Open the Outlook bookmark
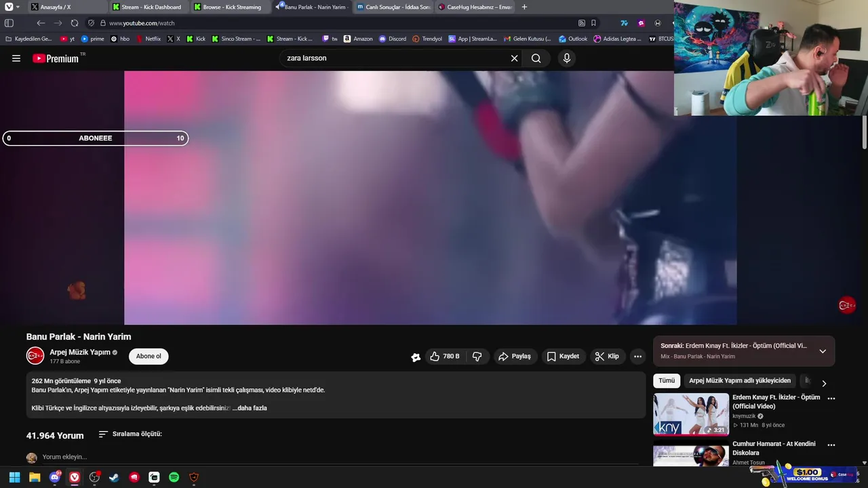This screenshot has width=868, height=488. (x=573, y=39)
